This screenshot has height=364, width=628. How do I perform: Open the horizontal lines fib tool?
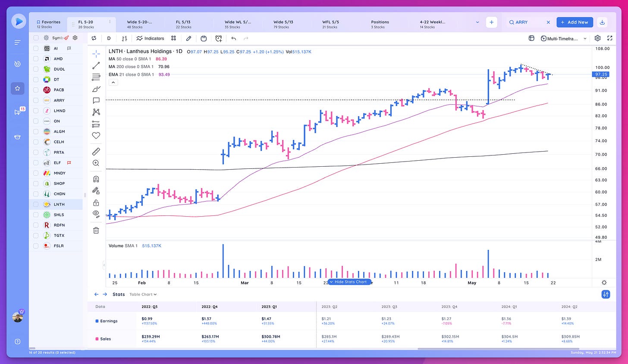click(96, 77)
